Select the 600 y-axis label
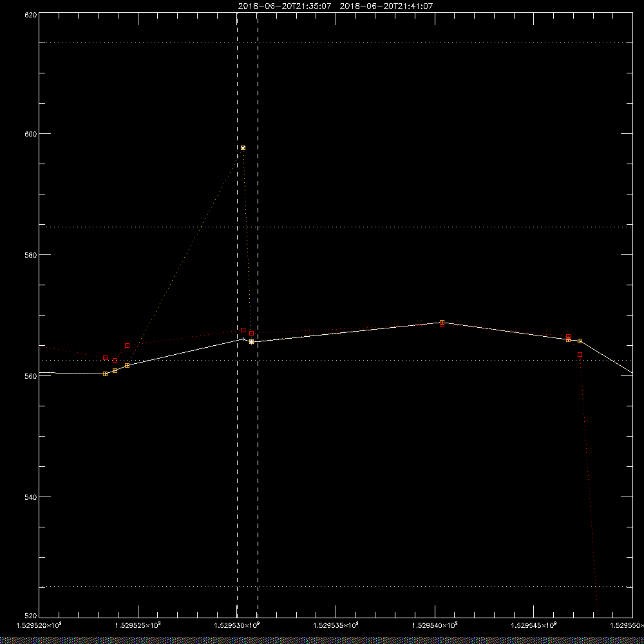 coord(32,133)
